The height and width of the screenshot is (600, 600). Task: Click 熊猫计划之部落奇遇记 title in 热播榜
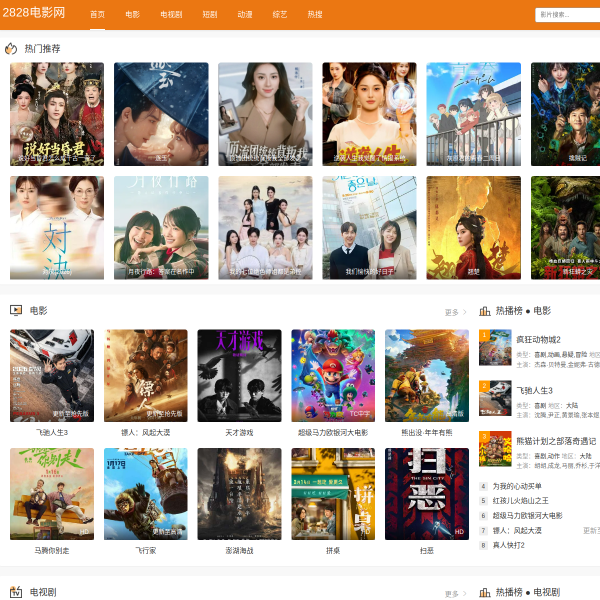point(556,441)
